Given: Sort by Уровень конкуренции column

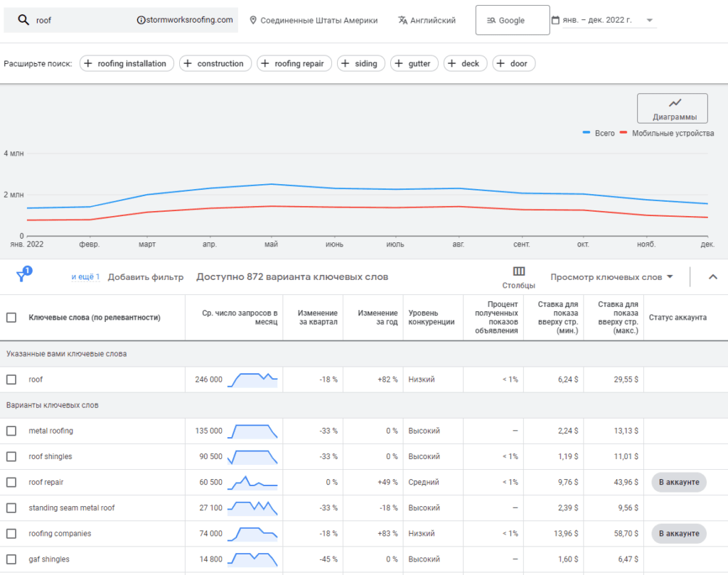Looking at the screenshot, I should click(432, 318).
